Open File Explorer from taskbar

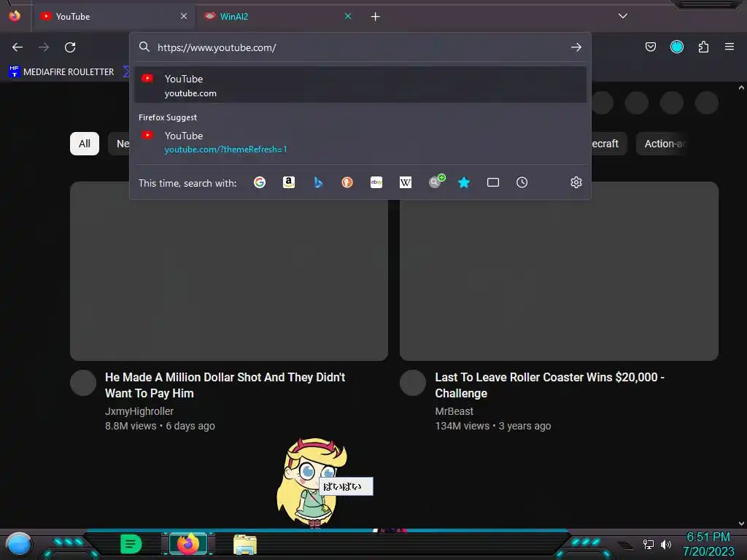(x=245, y=545)
